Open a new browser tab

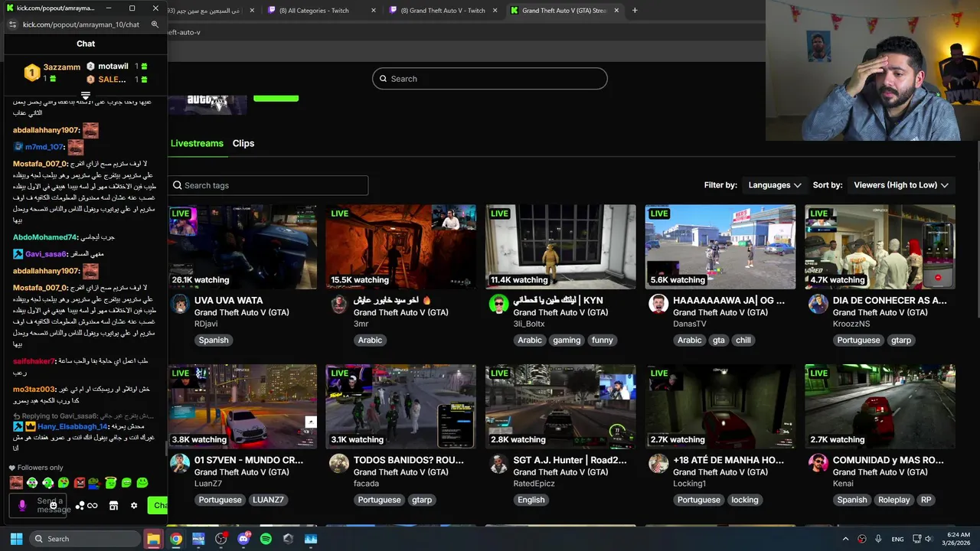click(x=635, y=11)
